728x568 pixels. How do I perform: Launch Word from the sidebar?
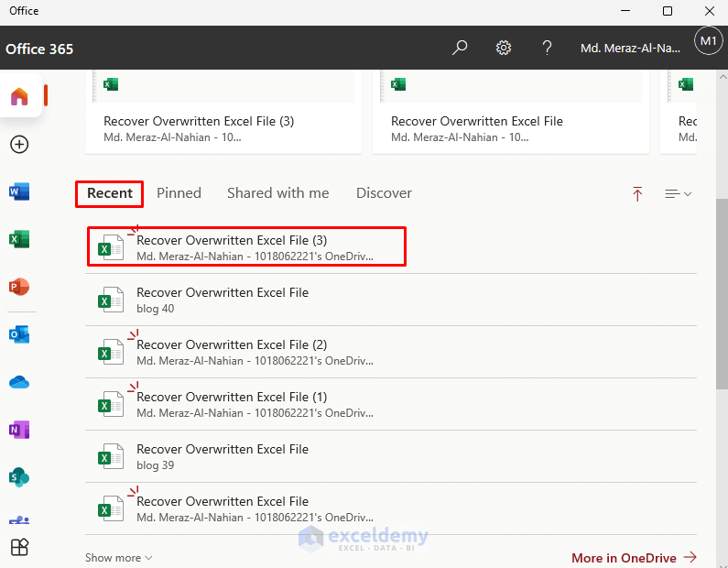click(x=19, y=191)
